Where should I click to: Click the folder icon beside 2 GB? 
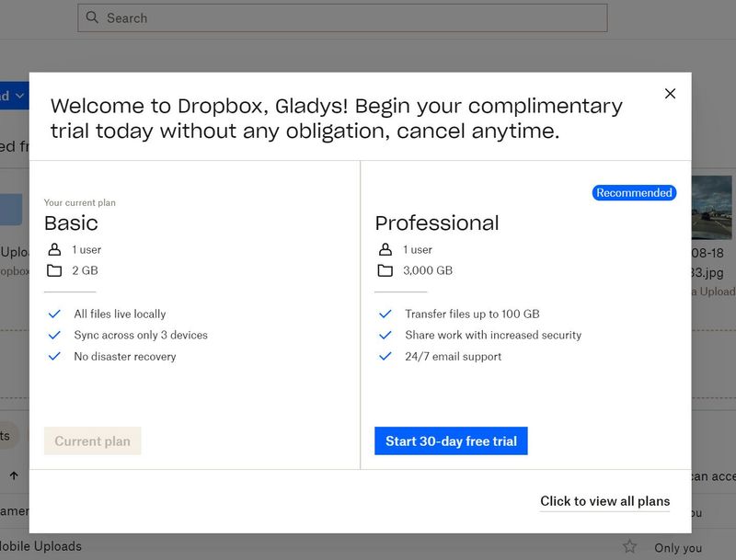(x=54, y=270)
